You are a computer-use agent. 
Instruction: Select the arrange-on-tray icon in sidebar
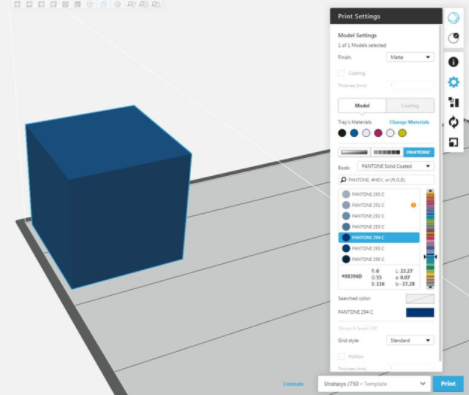click(453, 102)
